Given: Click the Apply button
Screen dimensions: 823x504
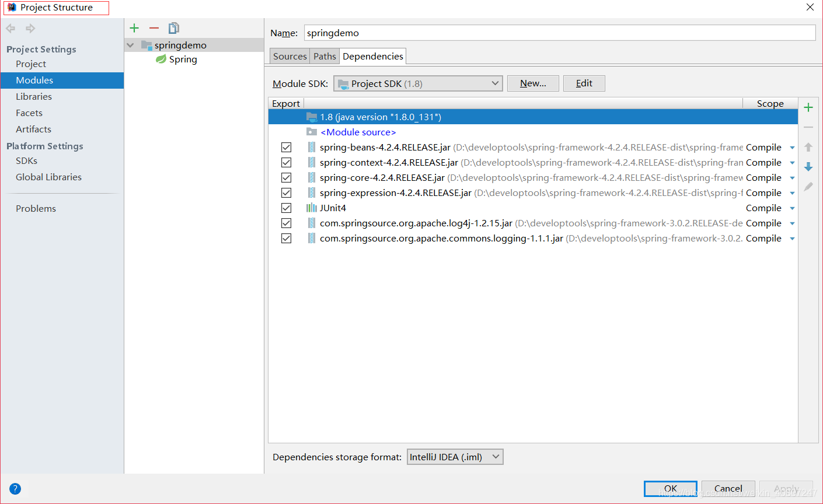Looking at the screenshot, I should pos(786,489).
